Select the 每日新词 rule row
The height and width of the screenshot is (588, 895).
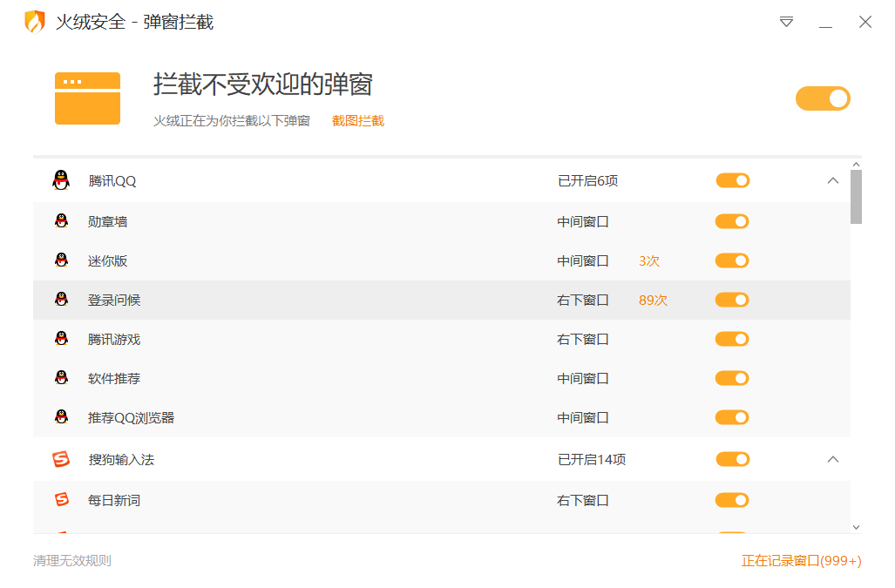coord(442,500)
